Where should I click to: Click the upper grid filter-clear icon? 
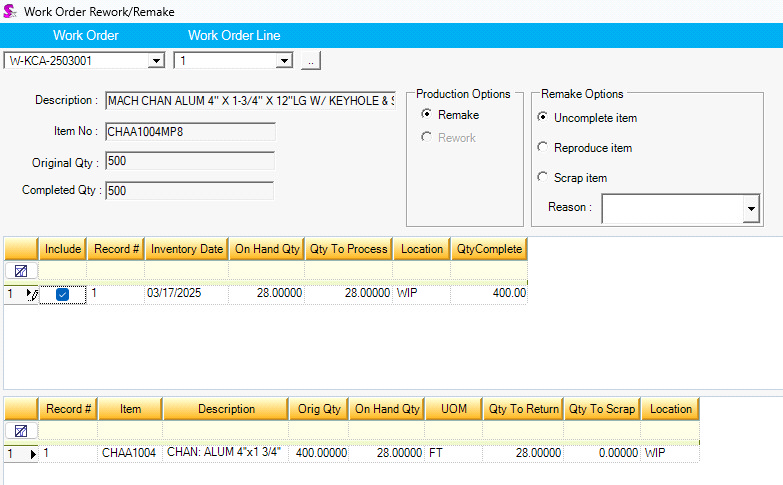pos(20,271)
